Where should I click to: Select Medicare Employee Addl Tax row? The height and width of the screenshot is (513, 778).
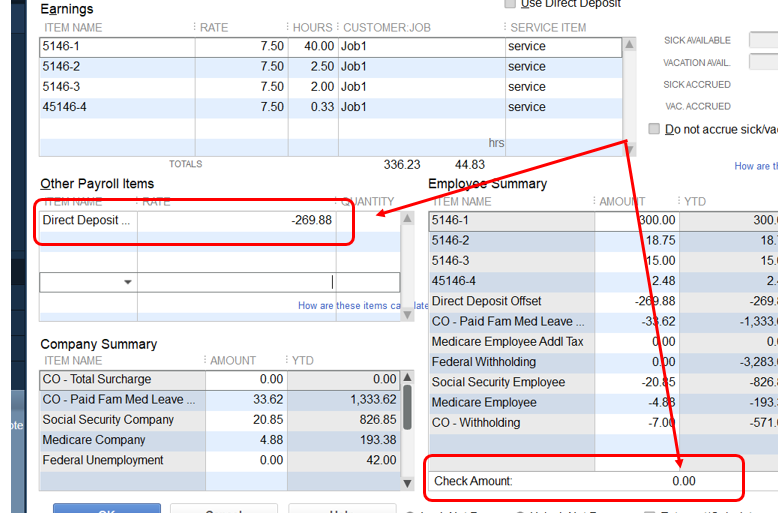pyautogui.click(x=603, y=342)
